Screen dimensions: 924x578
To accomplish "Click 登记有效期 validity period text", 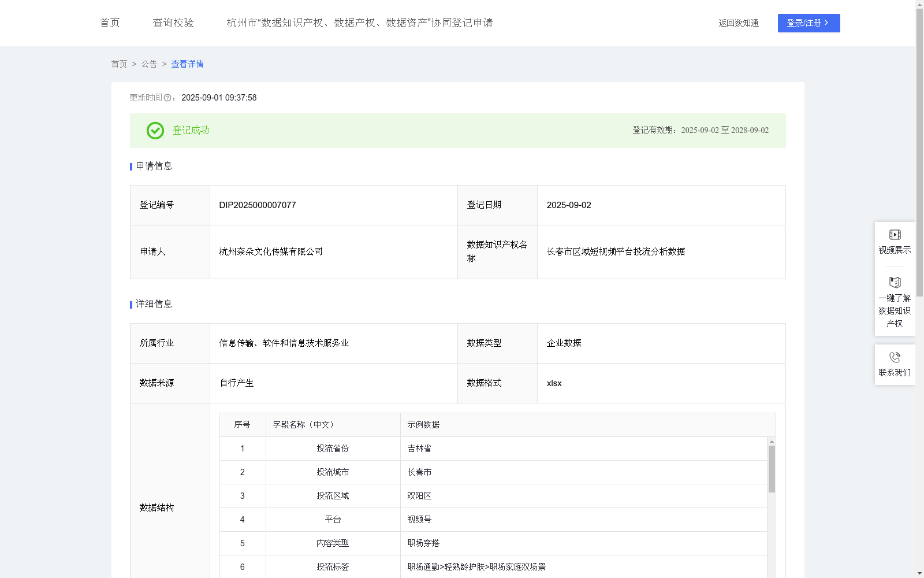I will (x=701, y=131).
